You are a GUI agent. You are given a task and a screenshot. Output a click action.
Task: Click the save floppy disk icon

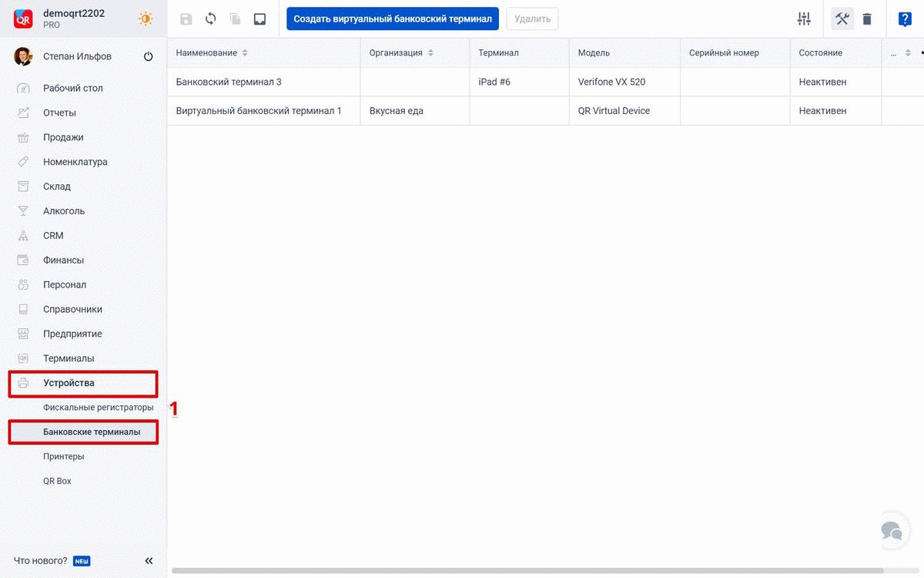pos(186,19)
